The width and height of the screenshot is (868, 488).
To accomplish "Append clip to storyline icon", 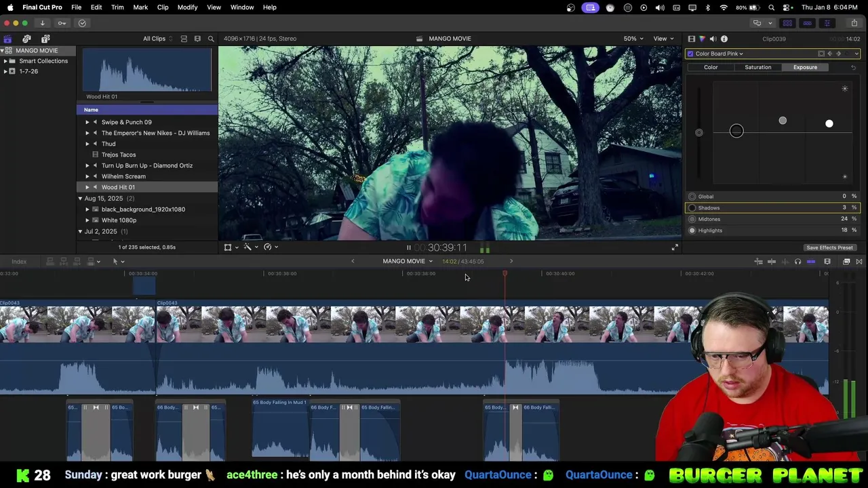I will coord(77,262).
